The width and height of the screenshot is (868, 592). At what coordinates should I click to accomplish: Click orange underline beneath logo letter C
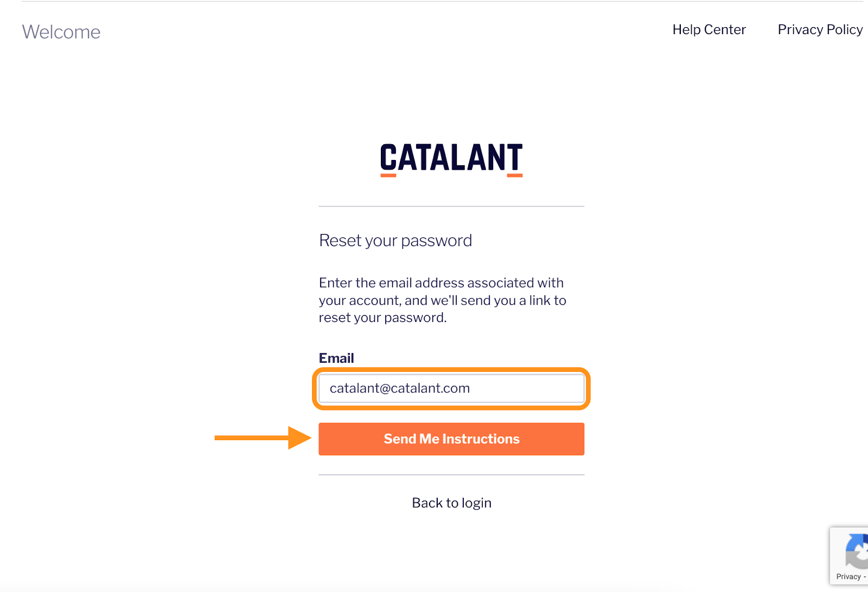pos(388,175)
